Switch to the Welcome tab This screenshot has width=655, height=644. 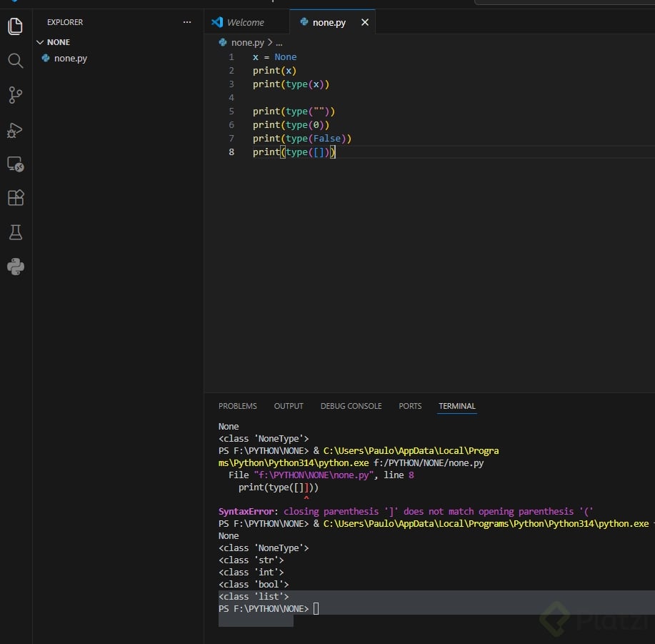pyautogui.click(x=245, y=22)
